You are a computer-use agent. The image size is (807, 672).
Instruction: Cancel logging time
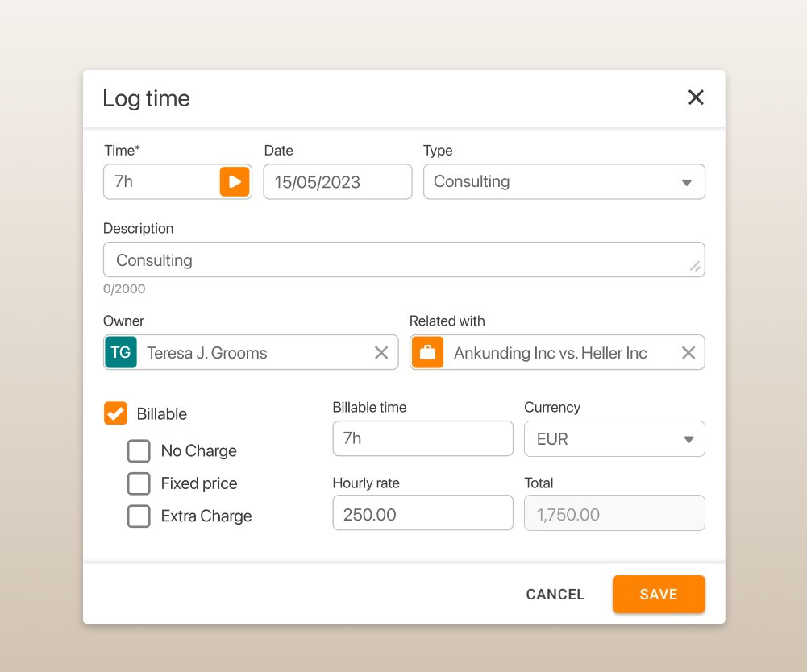555,595
